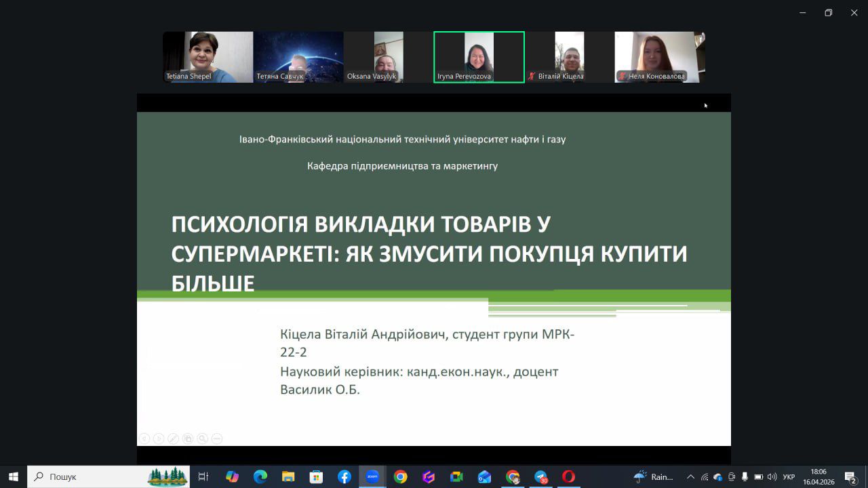Activate the zoom magnifier in slideshow controls
This screenshot has width=868, height=488.
pyautogui.click(x=202, y=439)
